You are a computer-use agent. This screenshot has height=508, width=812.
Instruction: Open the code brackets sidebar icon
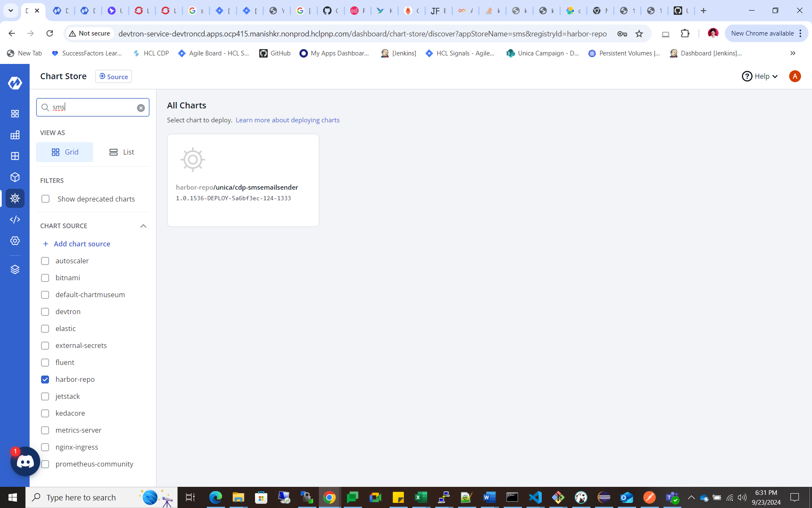[x=15, y=219]
